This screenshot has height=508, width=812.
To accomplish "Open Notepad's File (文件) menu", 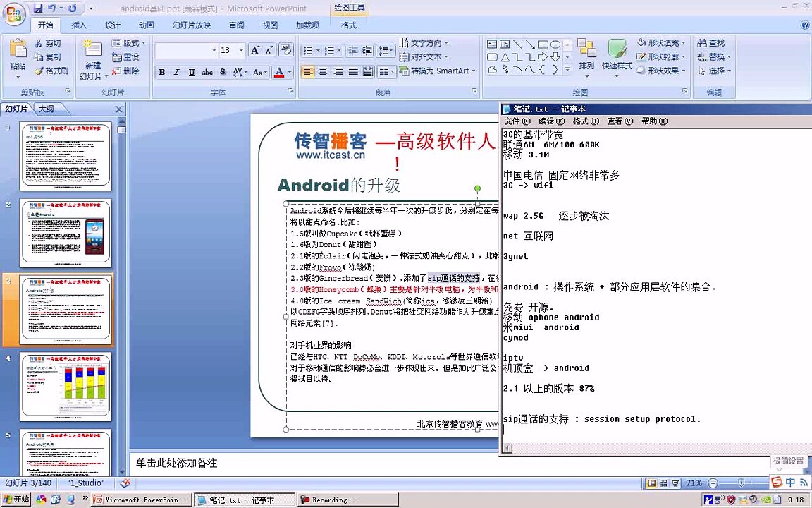I will [517, 121].
